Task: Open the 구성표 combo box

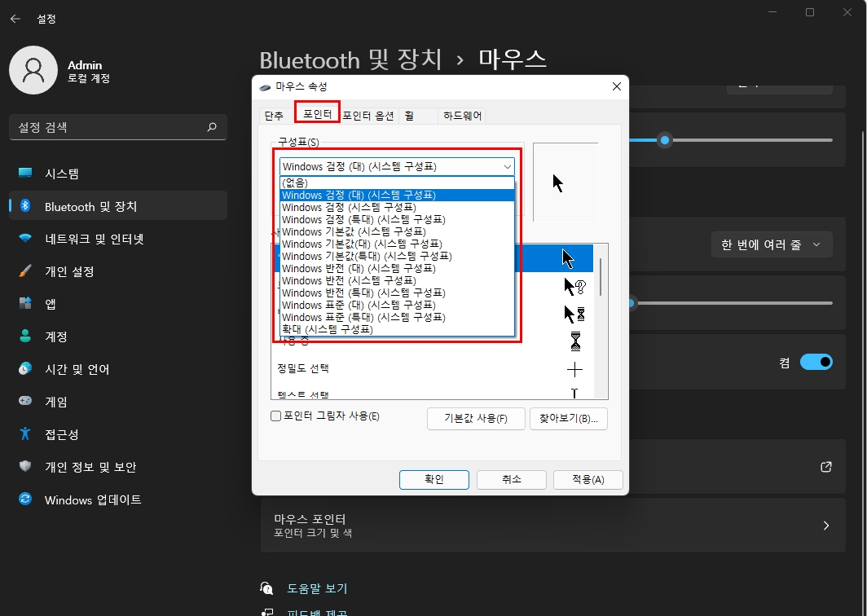Action: pos(397,166)
